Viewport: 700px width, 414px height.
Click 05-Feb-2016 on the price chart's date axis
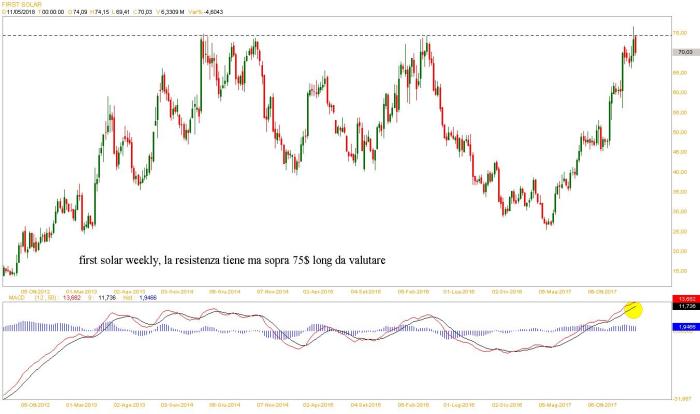[413, 292]
